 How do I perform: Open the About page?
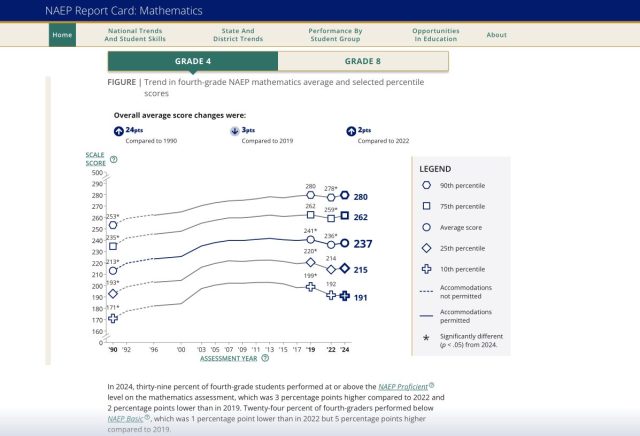click(x=496, y=34)
